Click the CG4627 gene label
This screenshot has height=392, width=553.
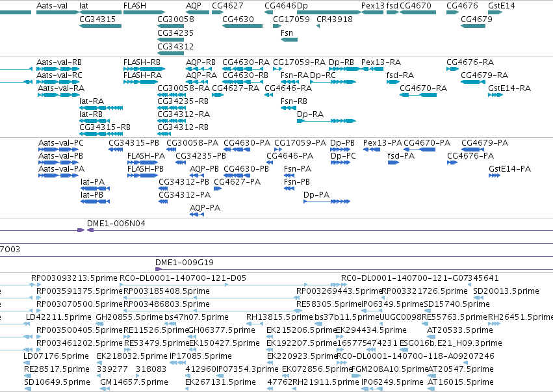227,6
